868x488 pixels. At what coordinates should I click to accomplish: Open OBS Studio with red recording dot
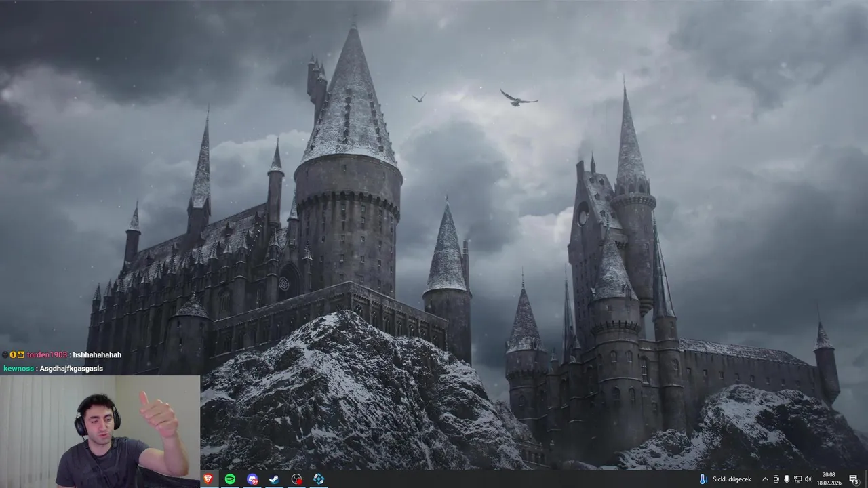pos(296,479)
